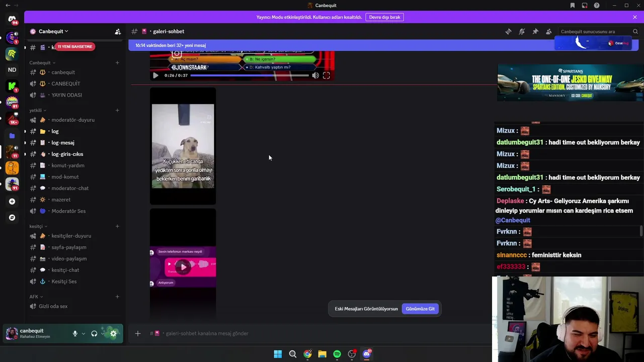The width and height of the screenshot is (644, 362).
Task: Open moderatör-duyuru channel
Action: click(x=73, y=120)
